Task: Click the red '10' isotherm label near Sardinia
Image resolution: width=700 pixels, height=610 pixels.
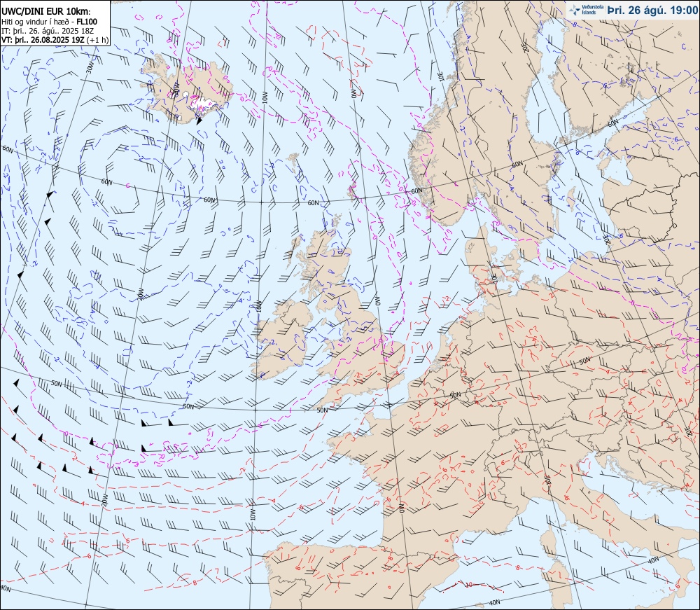Action: tap(469, 584)
